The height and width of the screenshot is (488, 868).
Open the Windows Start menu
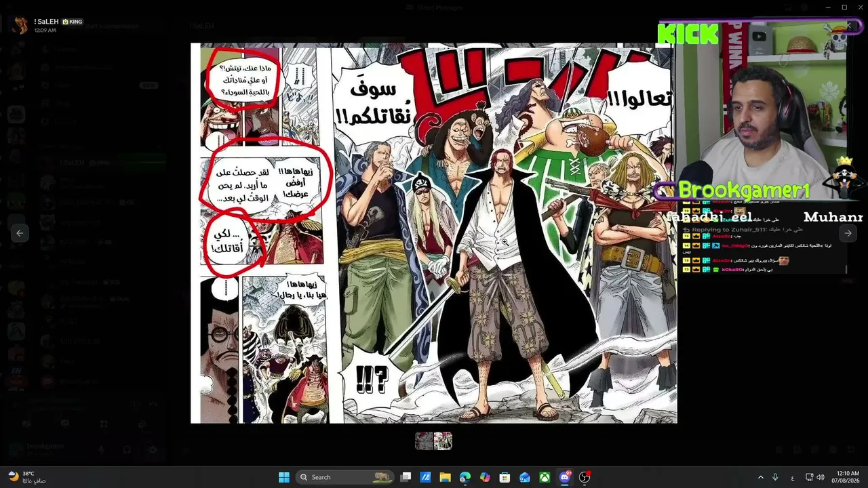point(284,477)
